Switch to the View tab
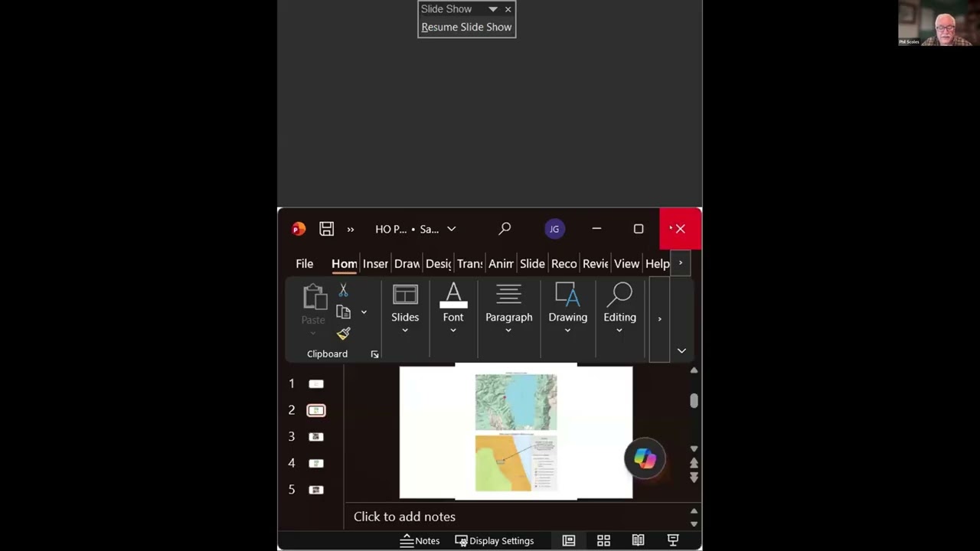 tap(626, 263)
